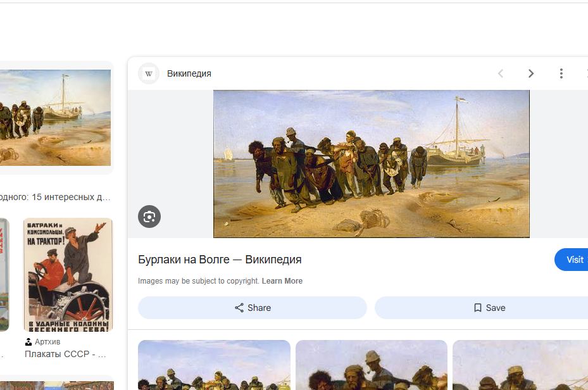Viewport: 588px width, 390px height.
Task: Go to the next image with right arrow
Action: click(531, 73)
